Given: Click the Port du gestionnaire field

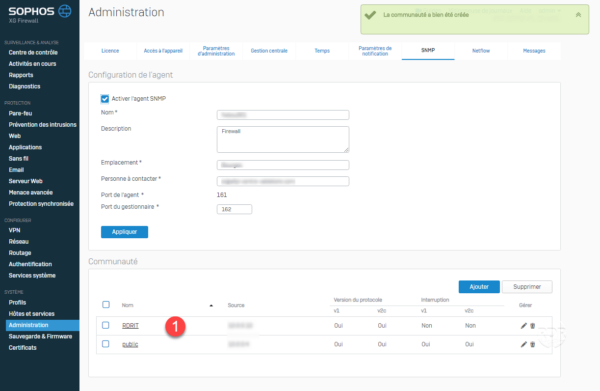Looking at the screenshot, I should (234, 209).
